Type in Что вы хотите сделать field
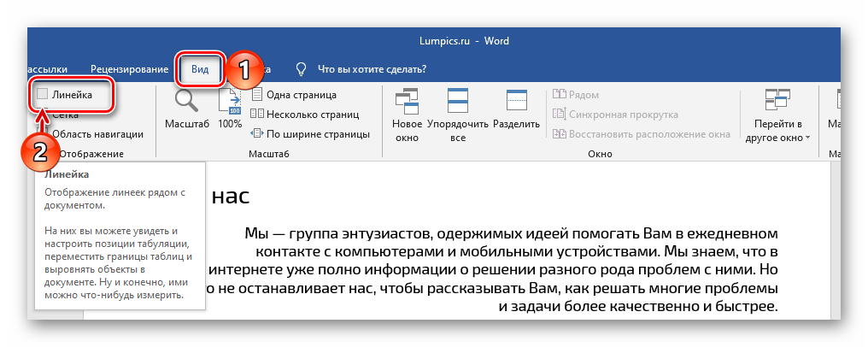Image resolution: width=868 pixels, height=347 pixels. pos(372,68)
